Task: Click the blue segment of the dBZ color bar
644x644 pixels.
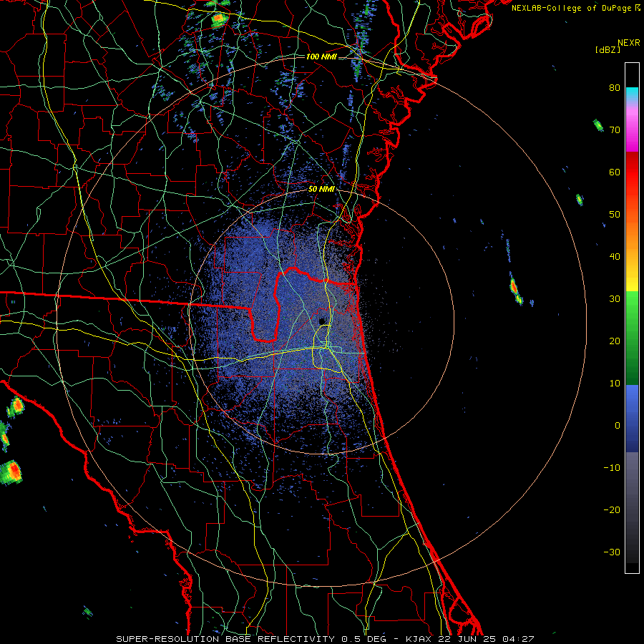Action: click(632, 418)
